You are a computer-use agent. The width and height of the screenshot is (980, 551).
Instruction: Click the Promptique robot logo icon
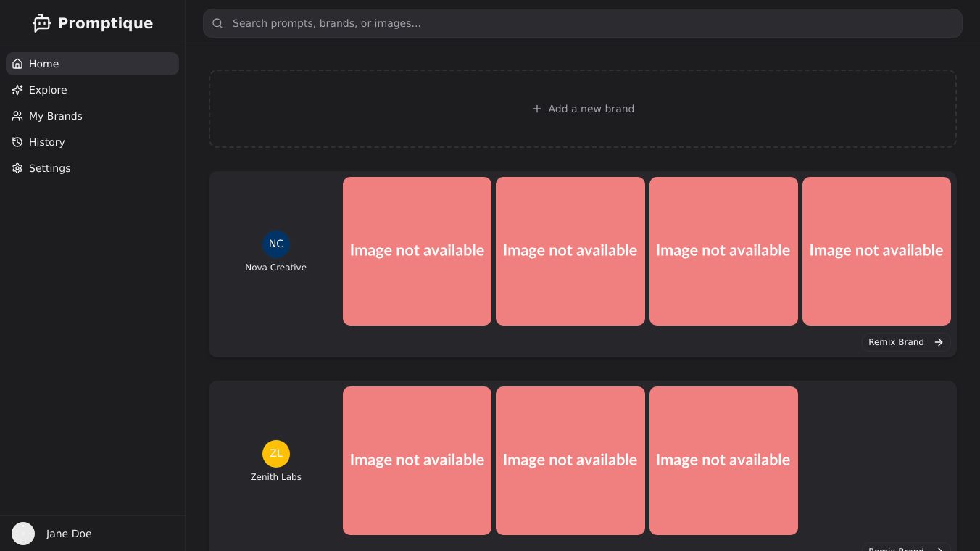pos(42,23)
